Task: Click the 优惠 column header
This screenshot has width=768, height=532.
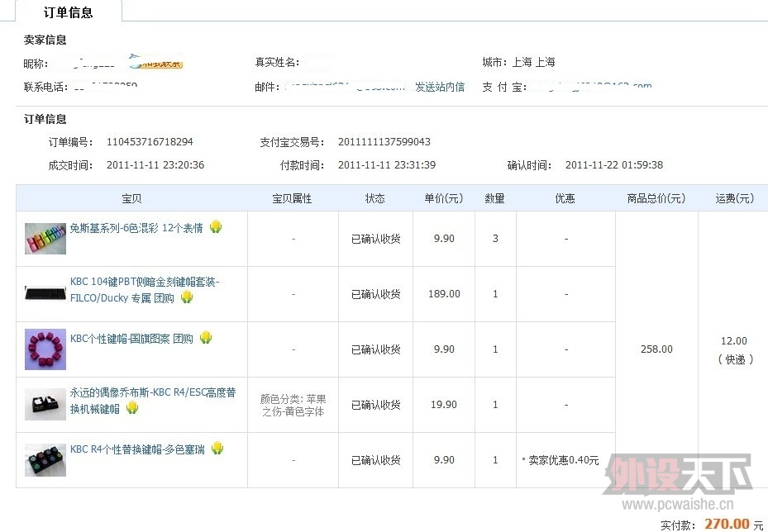Action: tap(565, 198)
